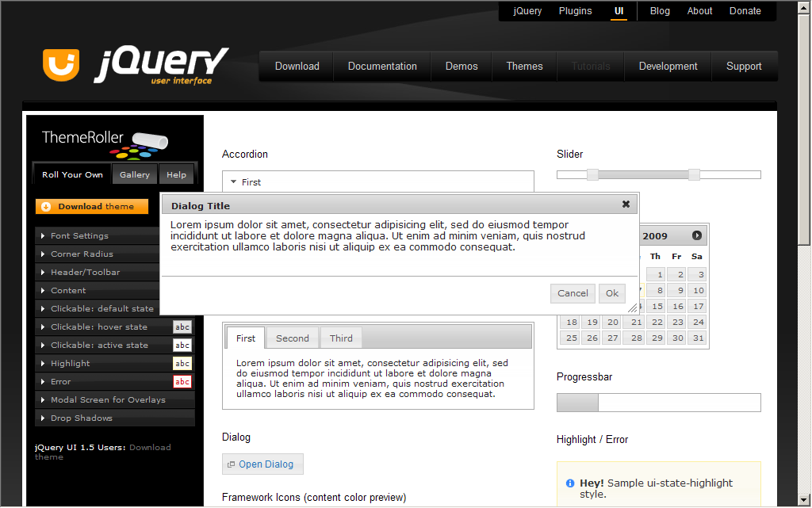Expand Modal Screen for Overlays section
The width and height of the screenshot is (812, 508).
pyautogui.click(x=108, y=400)
